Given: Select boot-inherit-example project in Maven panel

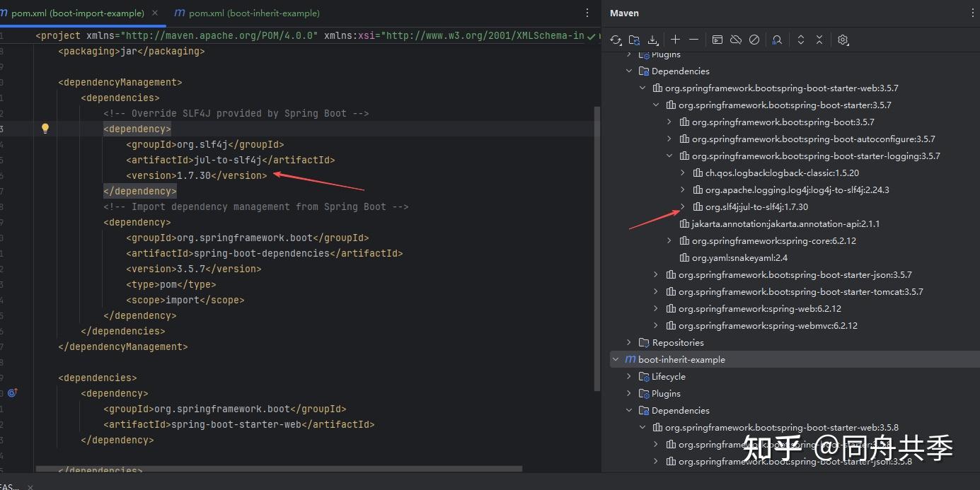Looking at the screenshot, I should (x=681, y=359).
